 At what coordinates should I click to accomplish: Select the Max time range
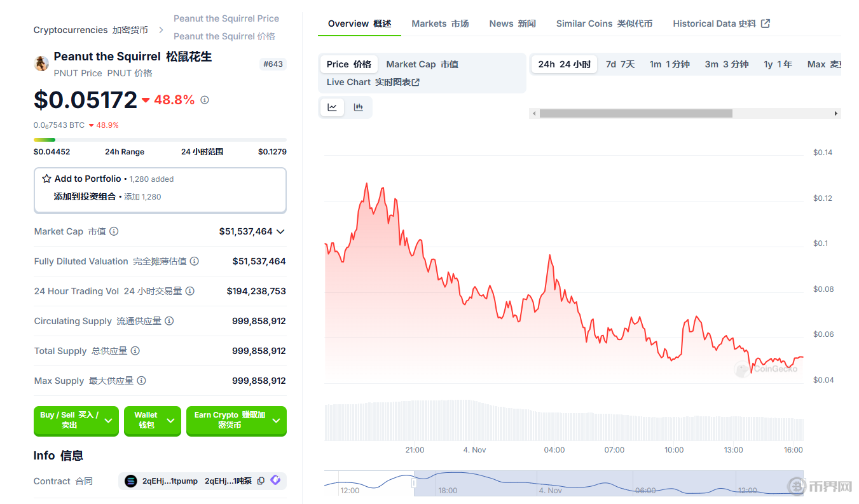[824, 64]
